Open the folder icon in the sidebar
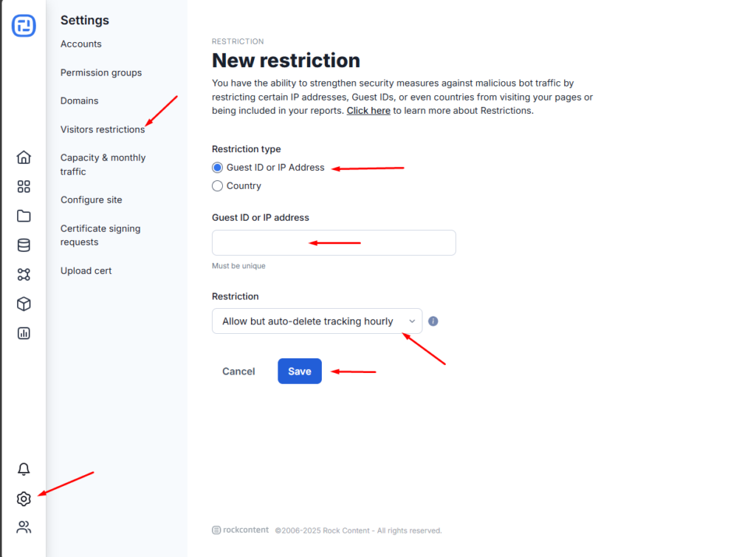756x557 pixels. [24, 216]
